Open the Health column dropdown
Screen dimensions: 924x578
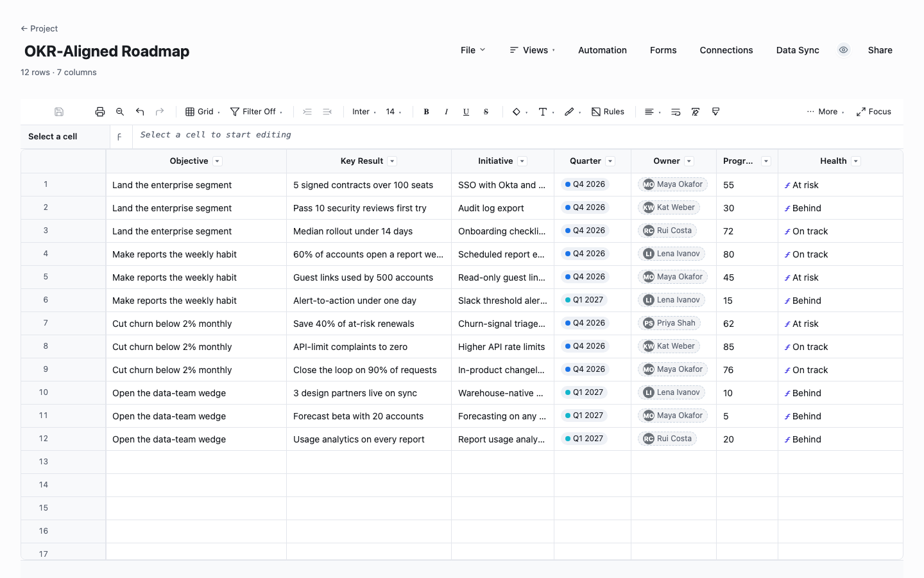(x=856, y=161)
